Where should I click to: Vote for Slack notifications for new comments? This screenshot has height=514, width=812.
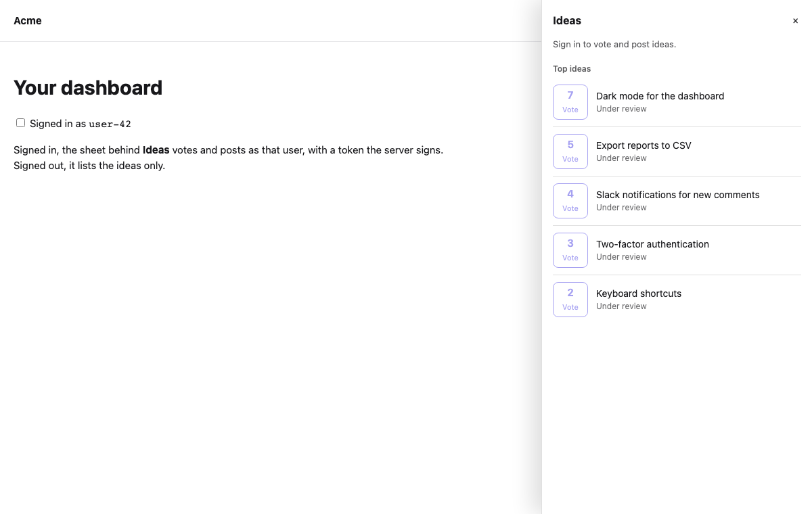pos(570,201)
